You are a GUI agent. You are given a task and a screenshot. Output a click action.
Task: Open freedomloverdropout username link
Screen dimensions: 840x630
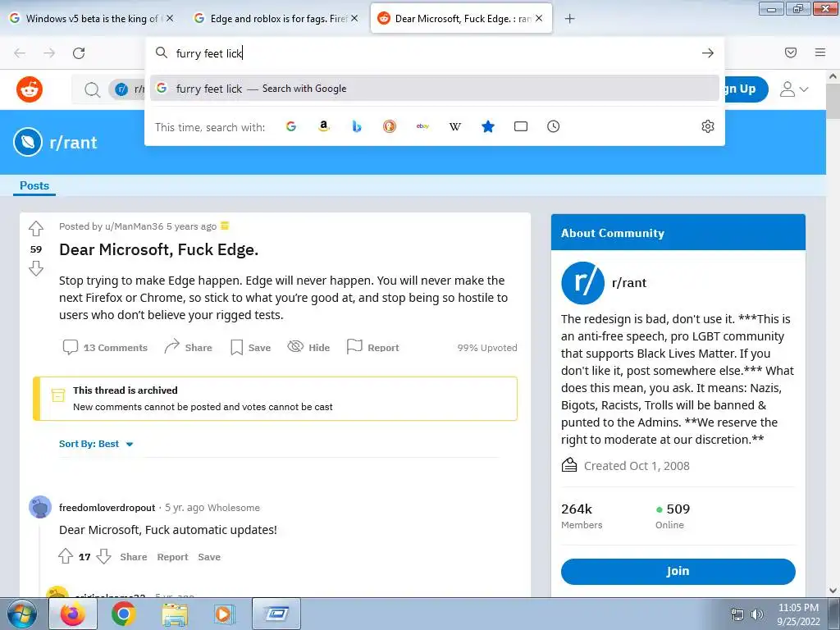pyautogui.click(x=107, y=507)
